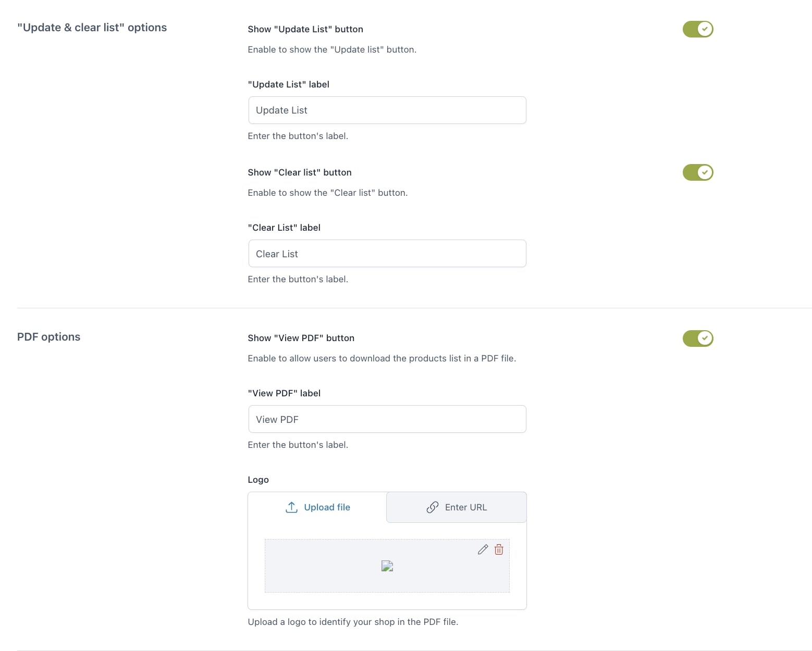Click the Show "View PDF" button title
812x651 pixels.
pos(301,338)
